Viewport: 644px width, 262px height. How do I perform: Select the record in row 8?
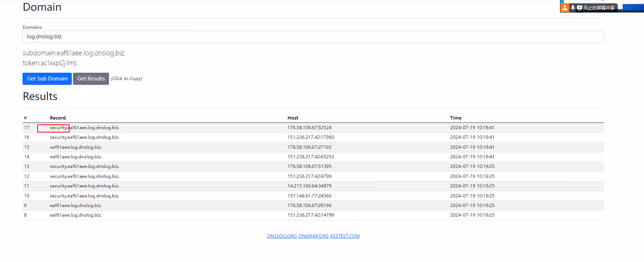click(76, 215)
